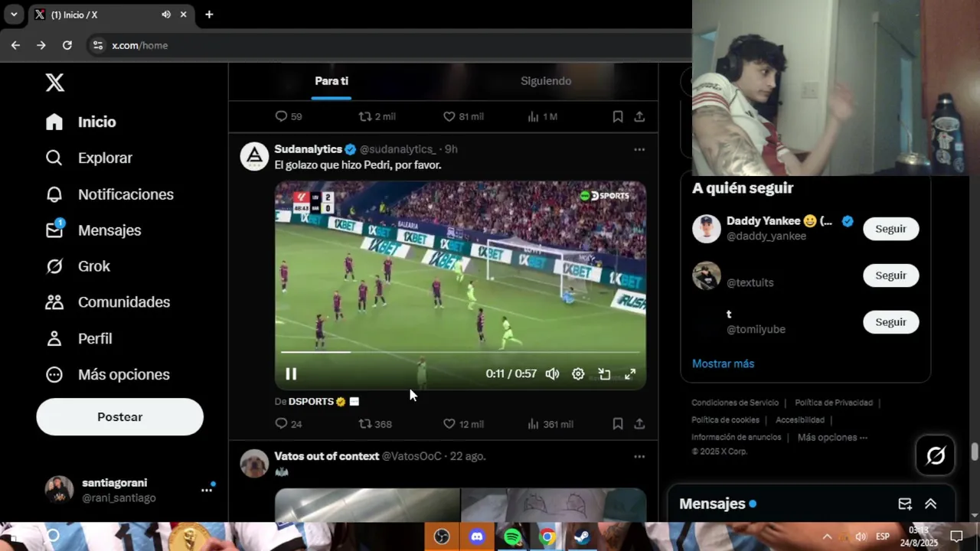Go back in browser

[x=15, y=45]
